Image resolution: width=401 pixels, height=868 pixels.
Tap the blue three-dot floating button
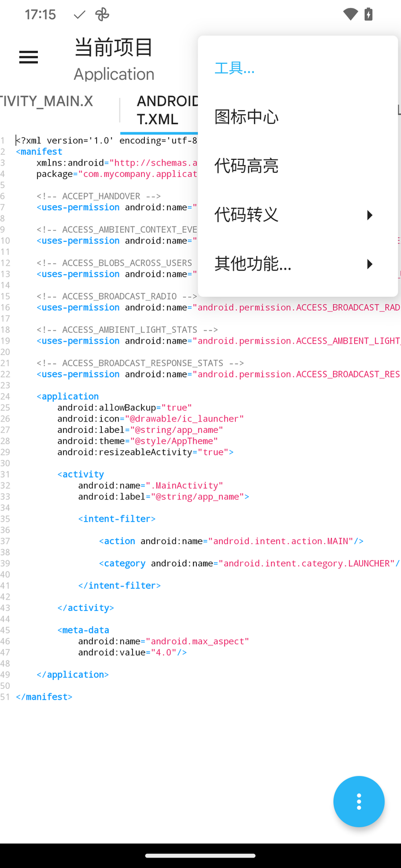click(x=359, y=801)
